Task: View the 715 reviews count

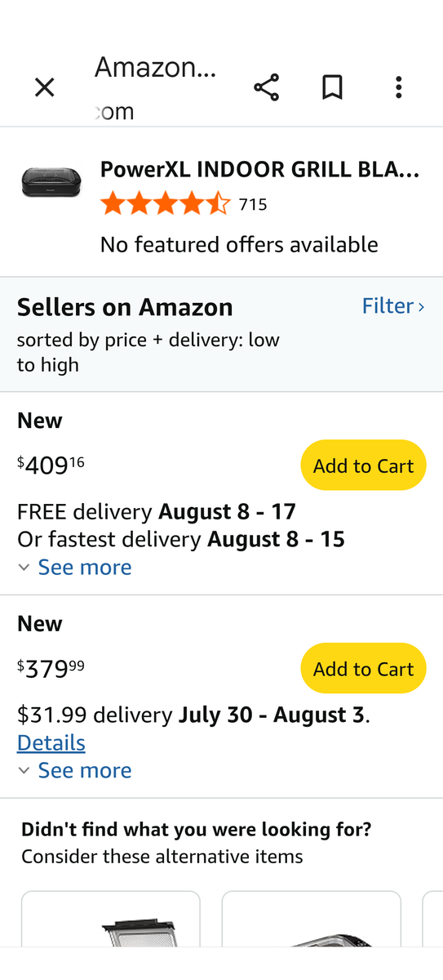Action: (253, 205)
